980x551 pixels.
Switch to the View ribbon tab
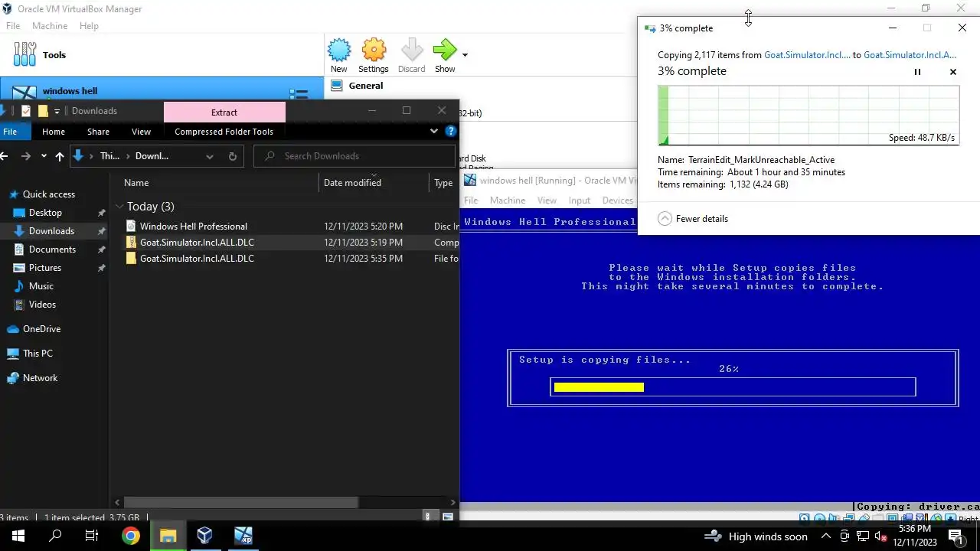[x=141, y=132]
